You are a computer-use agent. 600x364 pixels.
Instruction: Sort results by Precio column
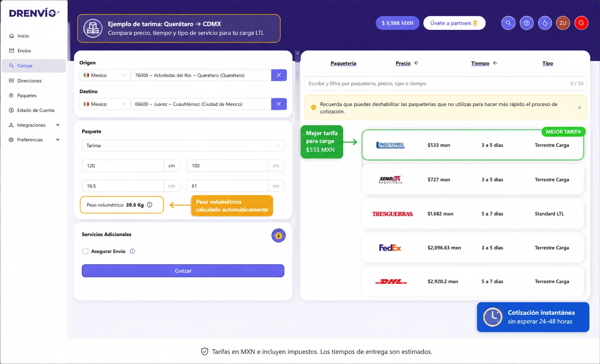403,63
